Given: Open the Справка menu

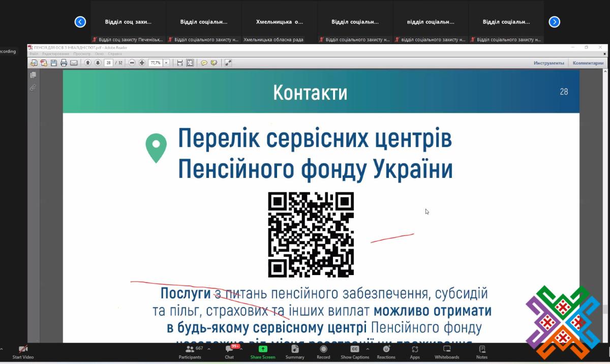Looking at the screenshot, I should (x=115, y=53).
